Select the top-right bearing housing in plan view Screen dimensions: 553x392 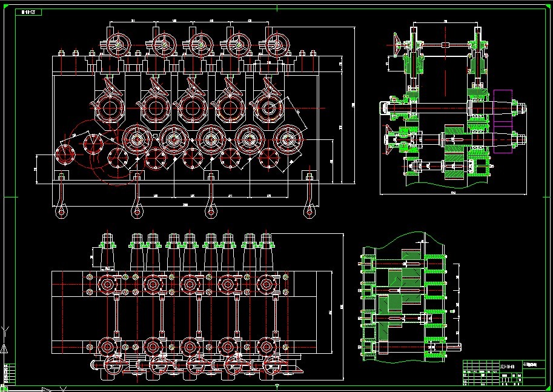click(x=267, y=284)
